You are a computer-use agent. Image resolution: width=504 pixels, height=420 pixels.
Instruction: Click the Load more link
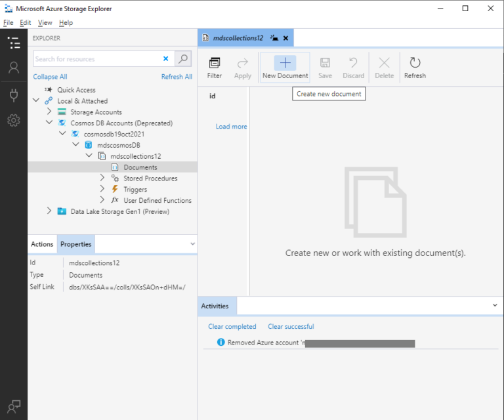(232, 127)
